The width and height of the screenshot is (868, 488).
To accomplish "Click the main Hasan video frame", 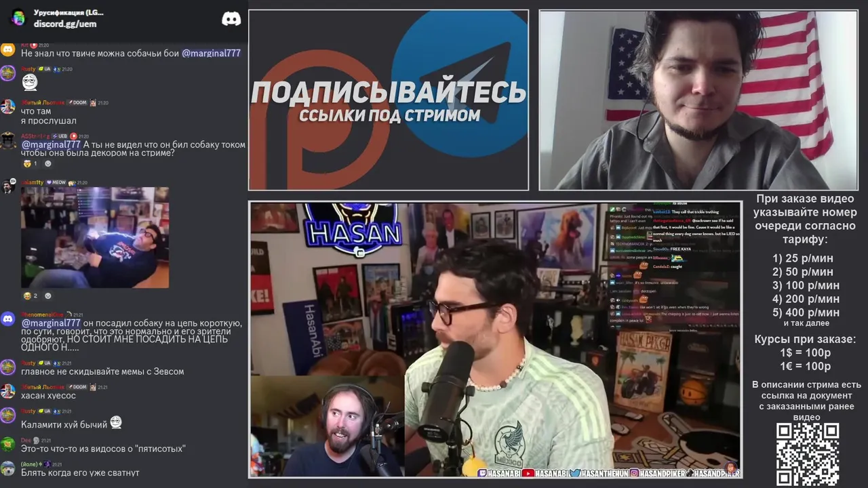I will (495, 339).
